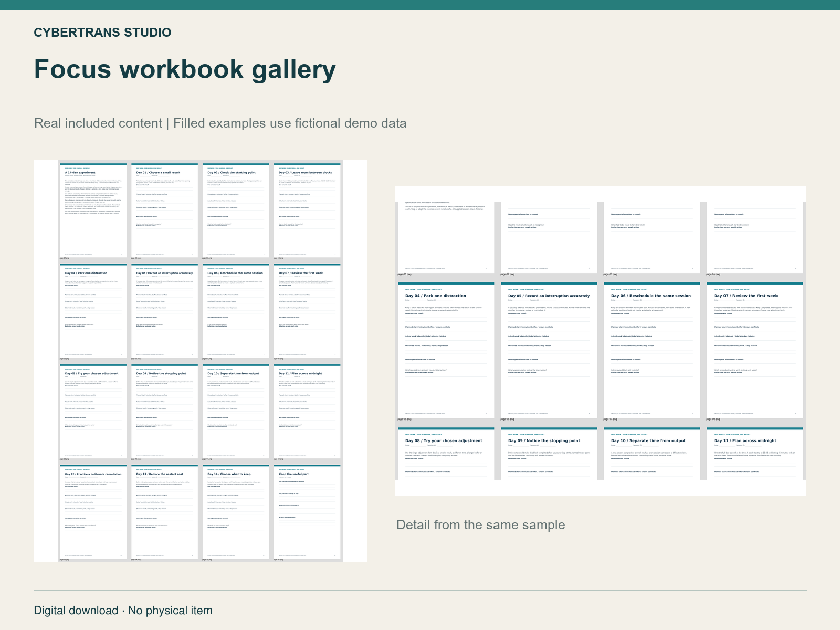Select the 'Real included content' subtitle line
The width and height of the screenshot is (840, 630).
[220, 123]
